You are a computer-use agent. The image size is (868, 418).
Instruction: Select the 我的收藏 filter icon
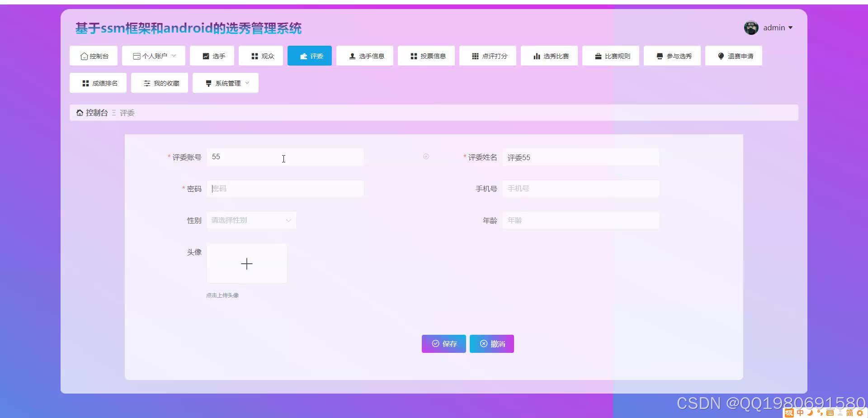pyautogui.click(x=146, y=83)
